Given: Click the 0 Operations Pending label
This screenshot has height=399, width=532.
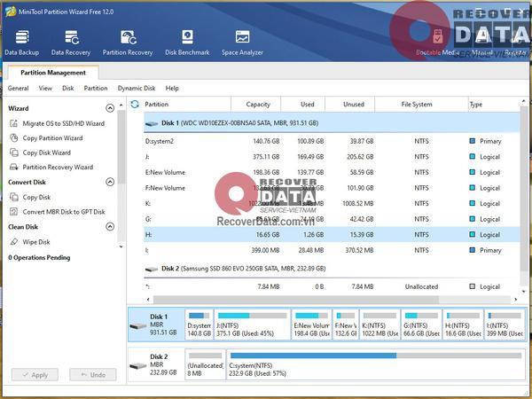Looking at the screenshot, I should pyautogui.click(x=39, y=257).
